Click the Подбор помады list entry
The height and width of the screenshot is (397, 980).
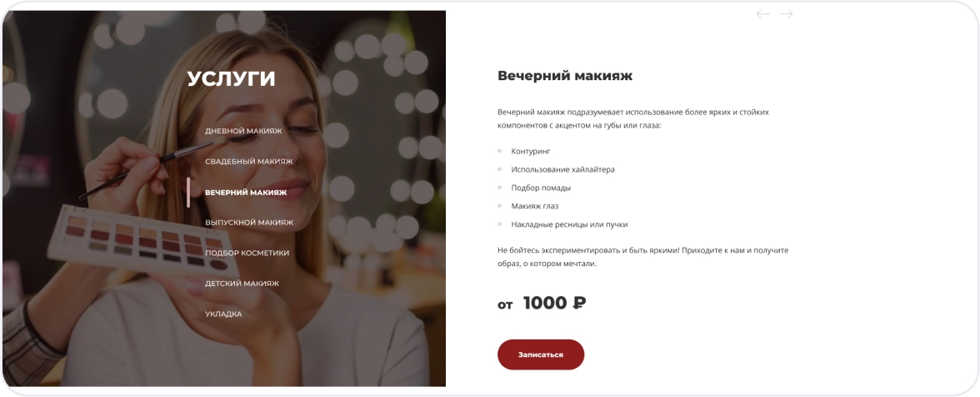541,188
